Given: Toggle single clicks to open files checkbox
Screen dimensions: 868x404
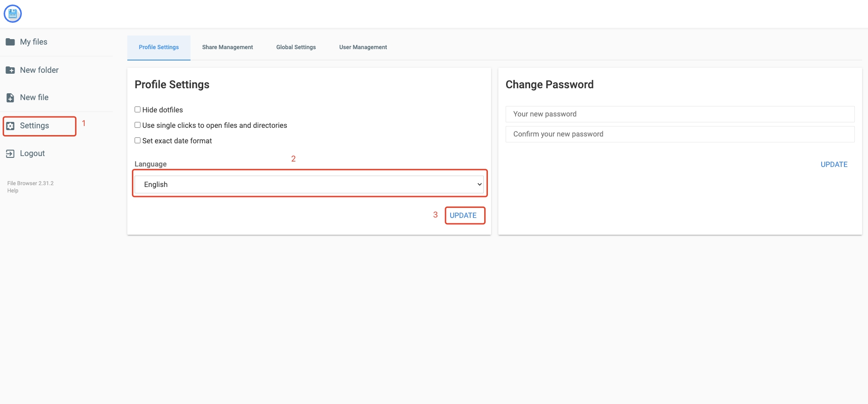Looking at the screenshot, I should point(137,125).
